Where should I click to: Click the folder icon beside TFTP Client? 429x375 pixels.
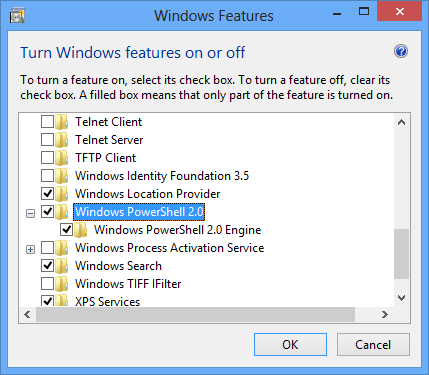click(62, 158)
